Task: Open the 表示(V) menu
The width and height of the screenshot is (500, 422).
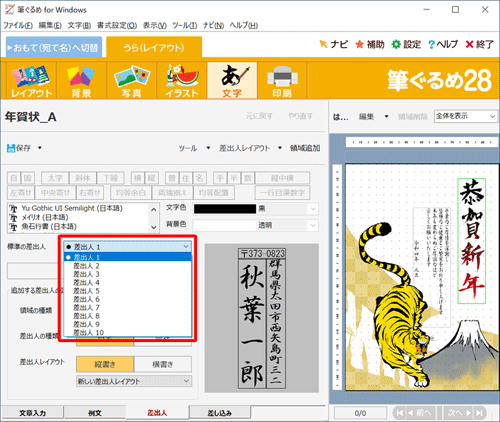Action: [155, 25]
